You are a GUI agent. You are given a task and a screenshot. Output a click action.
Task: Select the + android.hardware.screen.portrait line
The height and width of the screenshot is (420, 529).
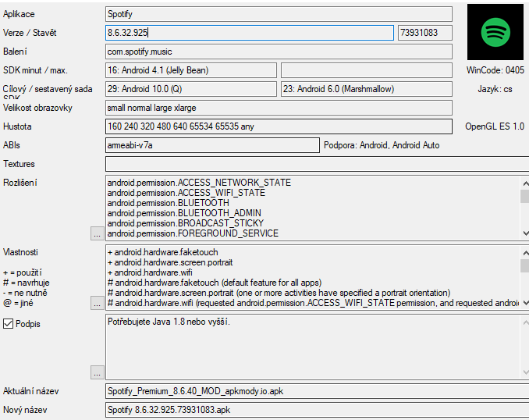pos(170,262)
